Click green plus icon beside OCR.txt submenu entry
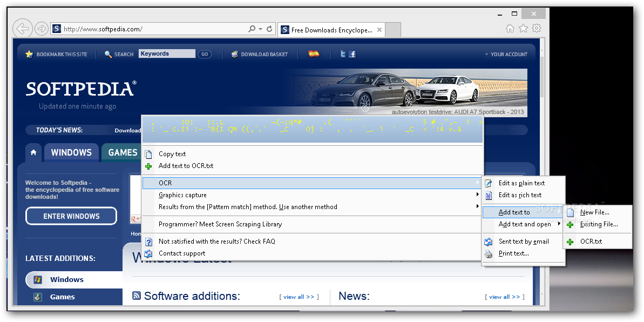The image size is (644, 322). (x=570, y=242)
